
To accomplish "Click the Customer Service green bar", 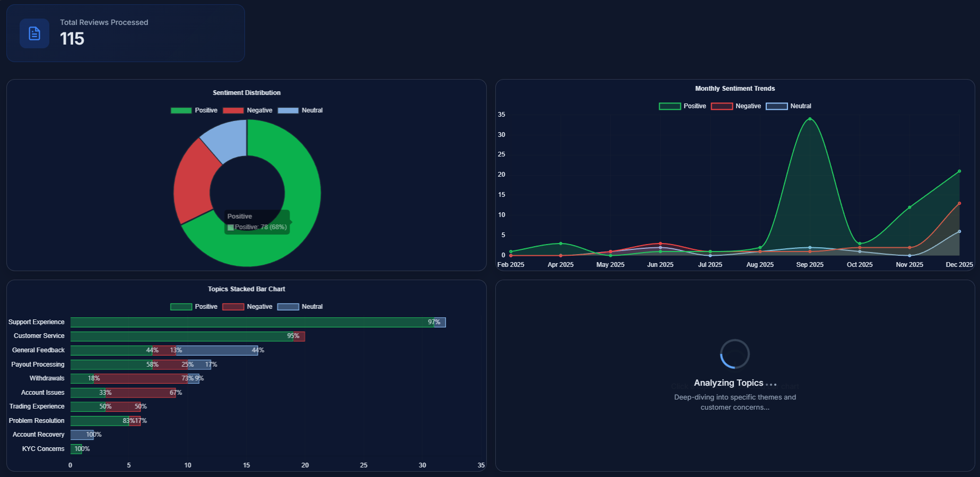I will click(x=180, y=336).
